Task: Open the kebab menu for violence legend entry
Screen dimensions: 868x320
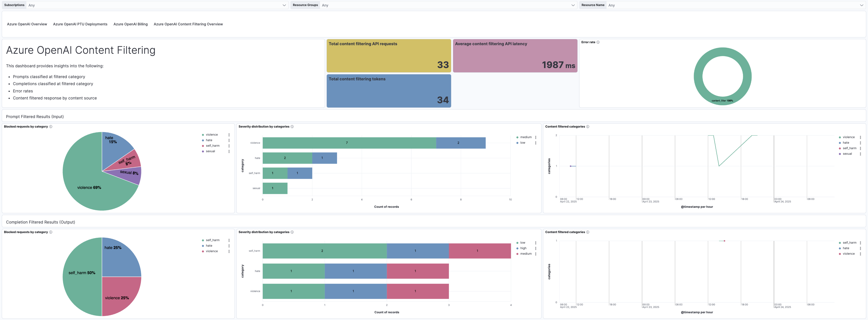Action: 229,134
